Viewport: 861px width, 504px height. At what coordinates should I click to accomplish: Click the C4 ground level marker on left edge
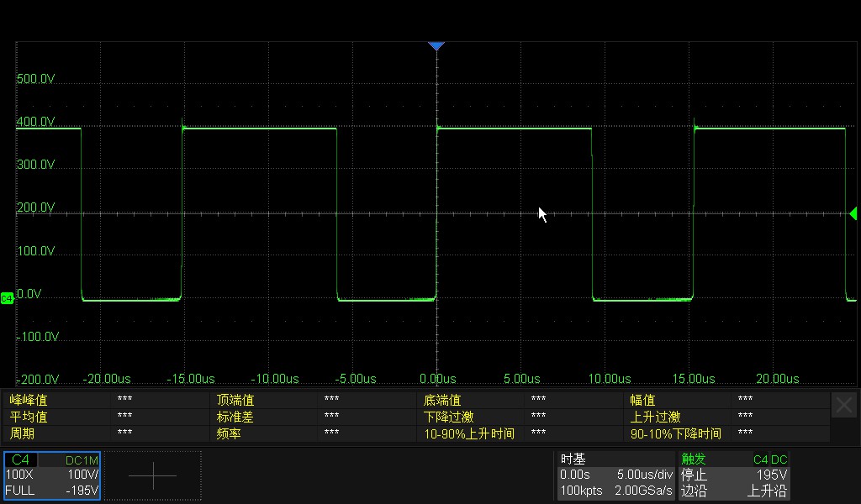click(x=7, y=297)
